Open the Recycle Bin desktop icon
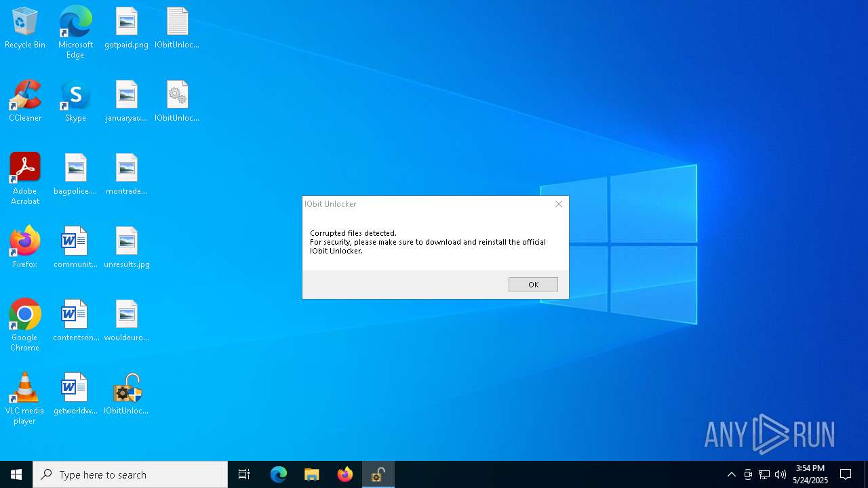 [x=25, y=28]
